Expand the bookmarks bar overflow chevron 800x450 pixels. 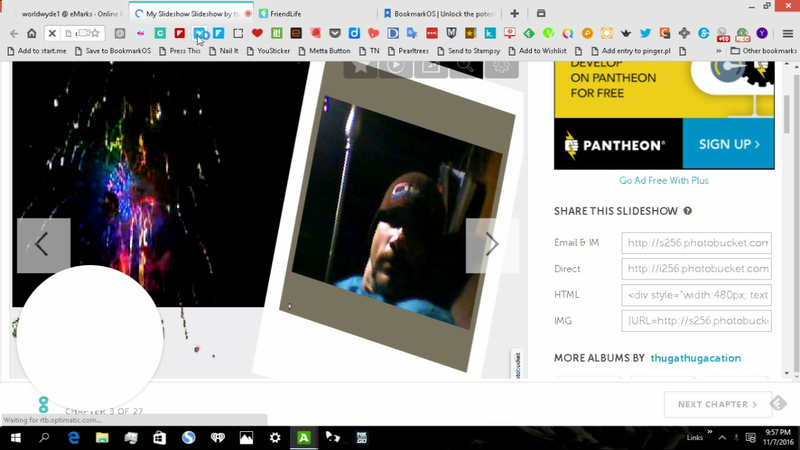point(717,50)
